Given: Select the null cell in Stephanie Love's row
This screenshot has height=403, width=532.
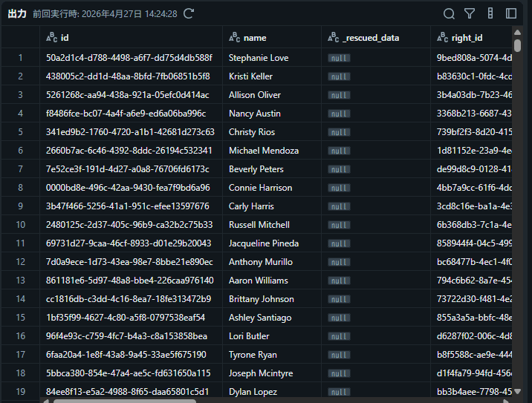Looking at the screenshot, I should 376,58.
